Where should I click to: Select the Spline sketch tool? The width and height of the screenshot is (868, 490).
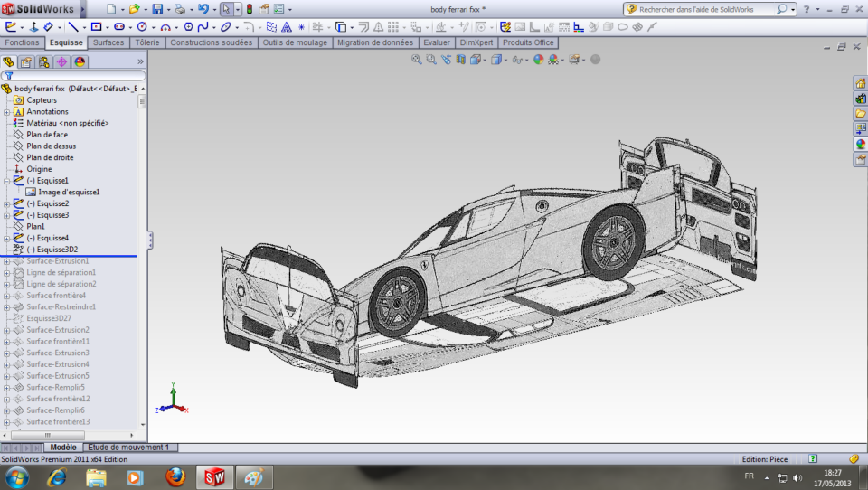pyautogui.click(x=203, y=26)
